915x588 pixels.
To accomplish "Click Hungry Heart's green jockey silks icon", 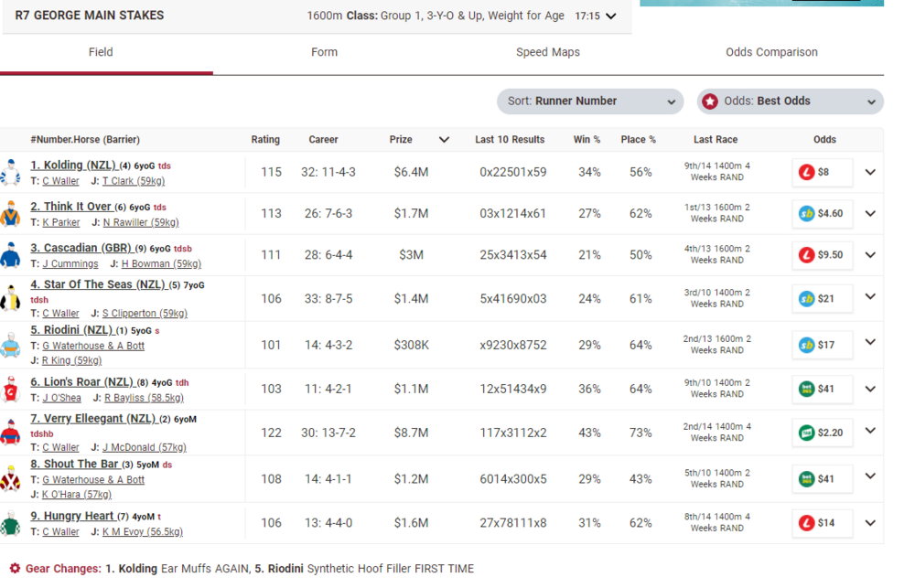I will point(11,523).
